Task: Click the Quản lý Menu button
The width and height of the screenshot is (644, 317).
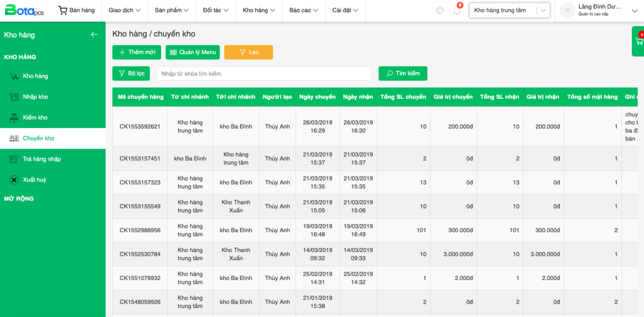Action: coord(193,52)
